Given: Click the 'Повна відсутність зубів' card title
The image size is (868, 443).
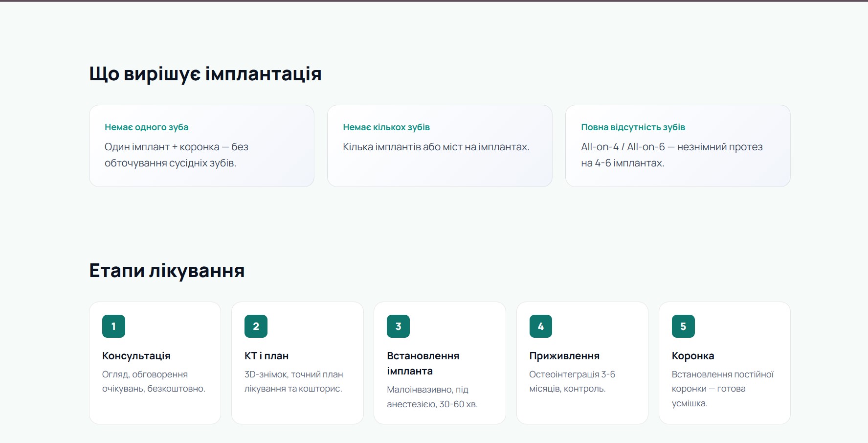Looking at the screenshot, I should pyautogui.click(x=633, y=127).
